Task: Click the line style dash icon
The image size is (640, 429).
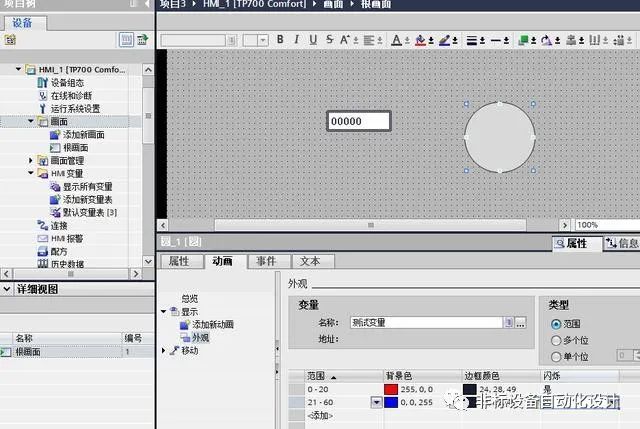Action: [x=496, y=40]
